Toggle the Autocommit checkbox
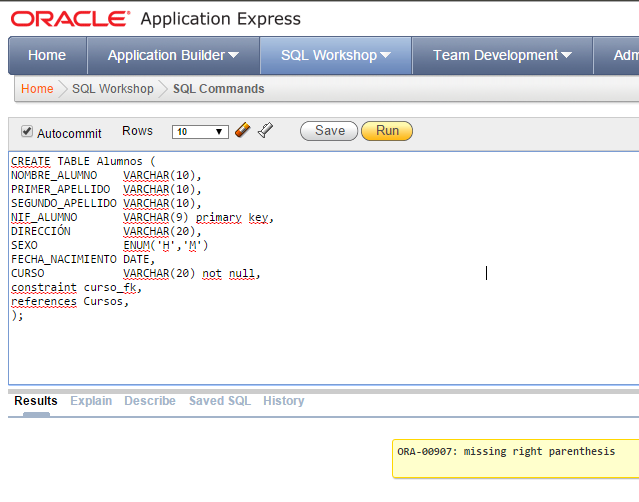Image resolution: width=639 pixels, height=502 pixels. point(27,131)
